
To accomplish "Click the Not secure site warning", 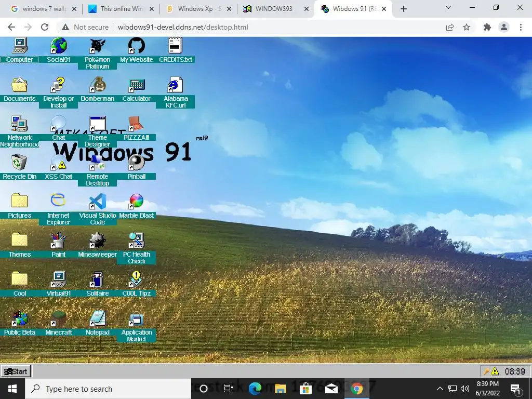I will (85, 27).
